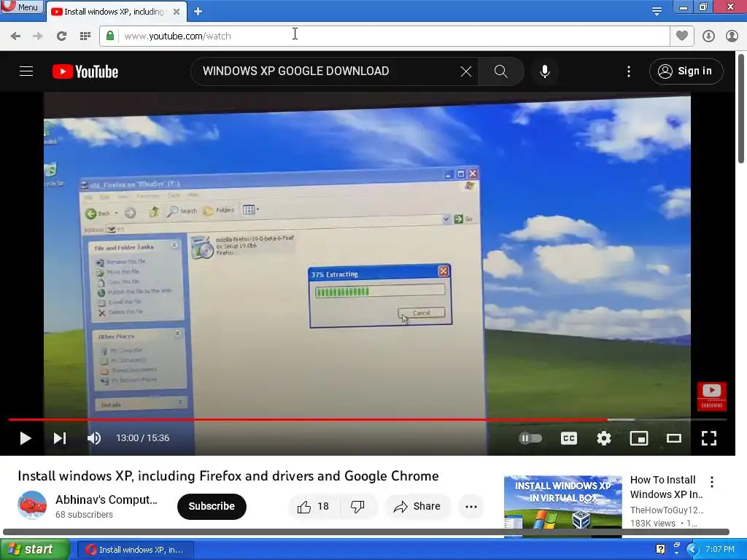Skip to the next video

pos(60,438)
